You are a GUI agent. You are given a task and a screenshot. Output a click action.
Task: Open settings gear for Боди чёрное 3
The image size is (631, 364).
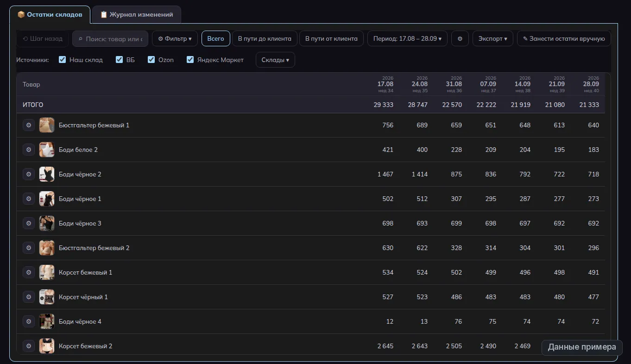pyautogui.click(x=29, y=223)
